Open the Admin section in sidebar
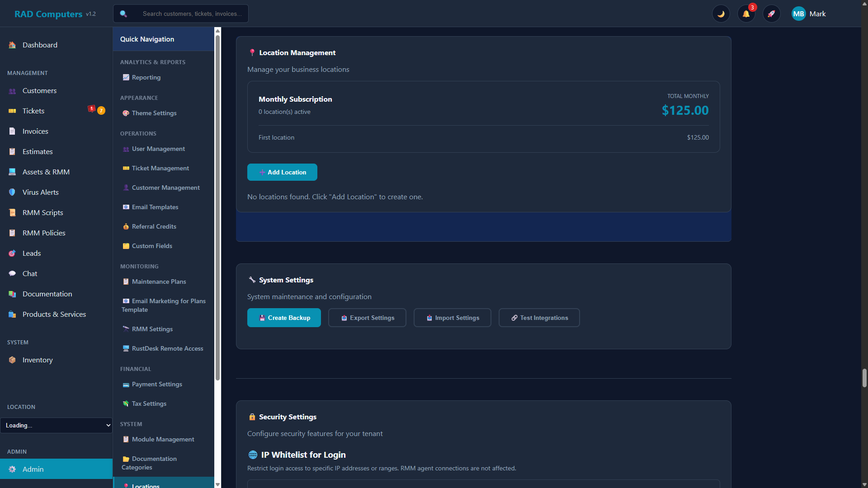868x488 pixels. 33,469
